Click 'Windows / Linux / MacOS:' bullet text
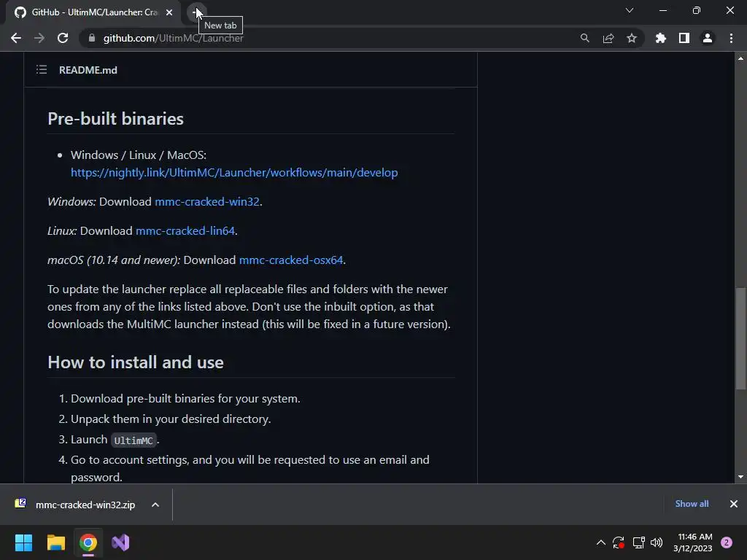The height and width of the screenshot is (560, 747). click(138, 155)
